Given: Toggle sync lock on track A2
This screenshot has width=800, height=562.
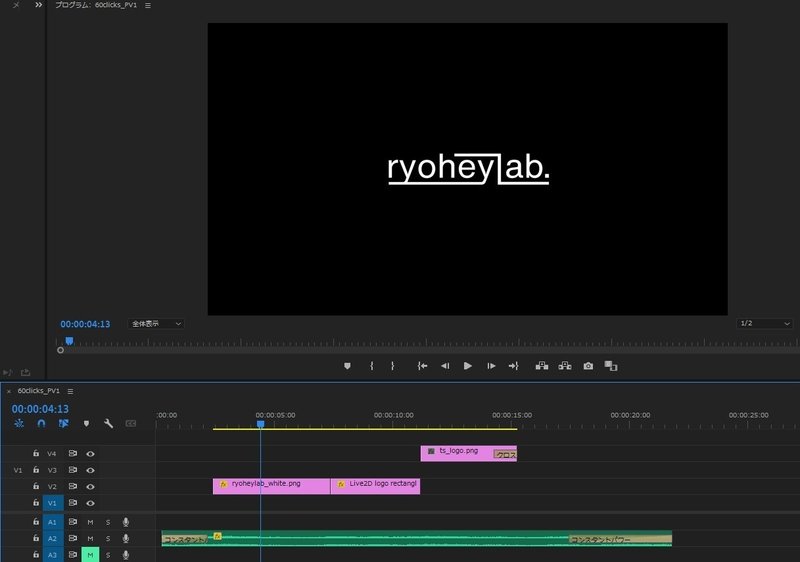Looking at the screenshot, I should 73,538.
